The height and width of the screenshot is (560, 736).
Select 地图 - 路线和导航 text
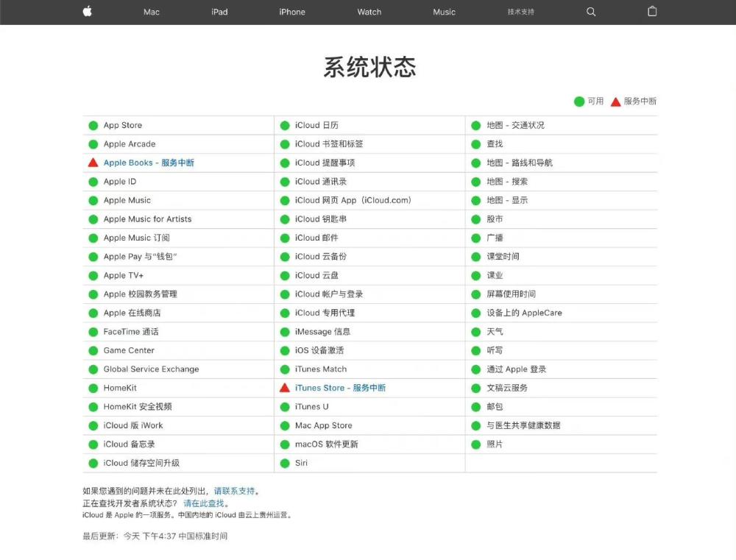pyautogui.click(x=520, y=163)
